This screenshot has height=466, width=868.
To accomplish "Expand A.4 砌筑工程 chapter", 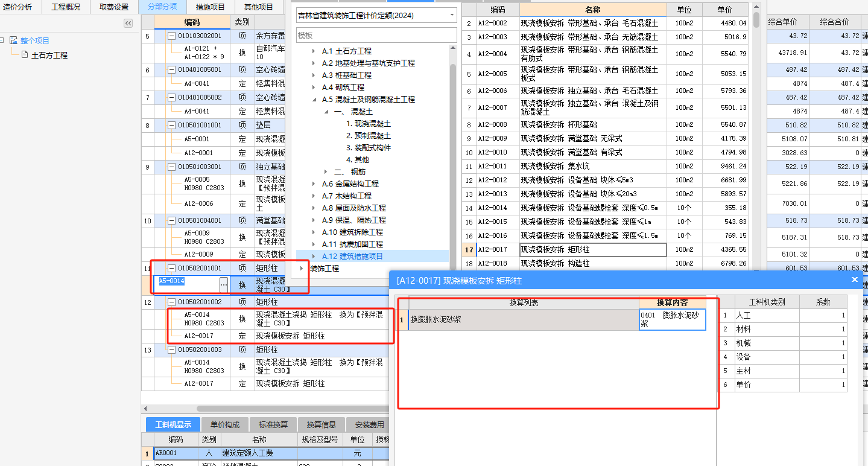I will click(x=314, y=88).
